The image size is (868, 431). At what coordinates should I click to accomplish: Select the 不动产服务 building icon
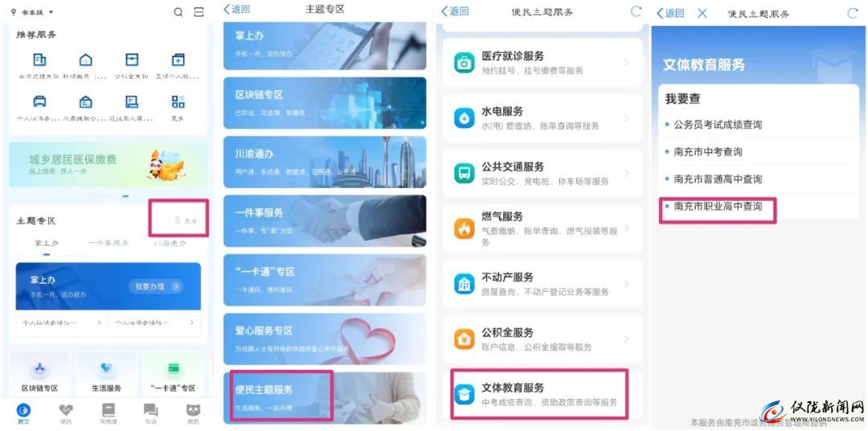pyautogui.click(x=464, y=284)
